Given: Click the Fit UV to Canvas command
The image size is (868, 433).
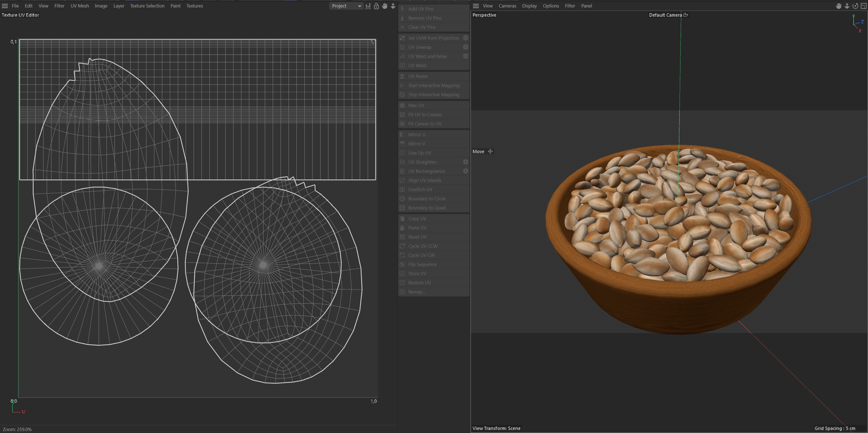Looking at the screenshot, I should click(x=425, y=115).
